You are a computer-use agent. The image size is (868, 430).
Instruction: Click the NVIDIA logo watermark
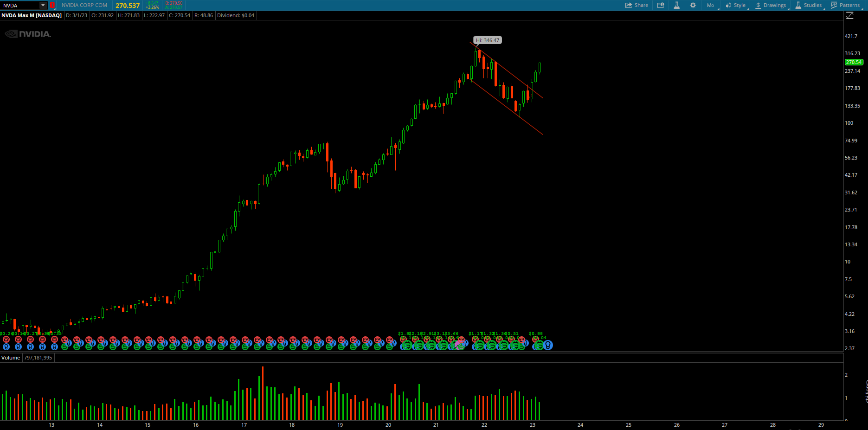pyautogui.click(x=28, y=34)
